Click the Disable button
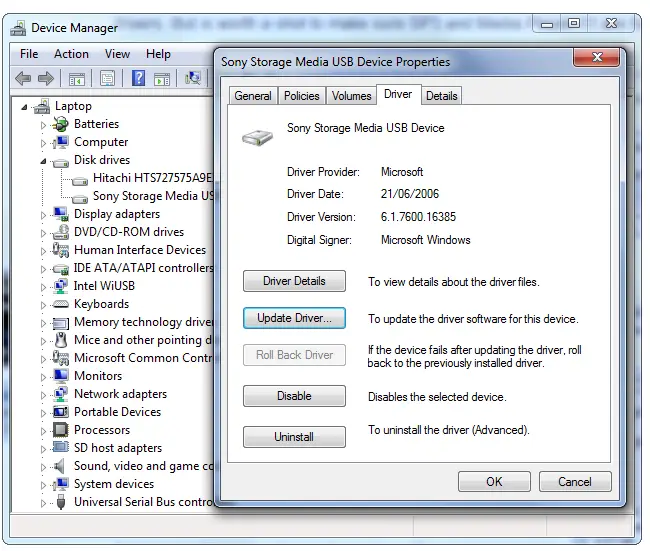The height and width of the screenshot is (551, 650). 294,396
